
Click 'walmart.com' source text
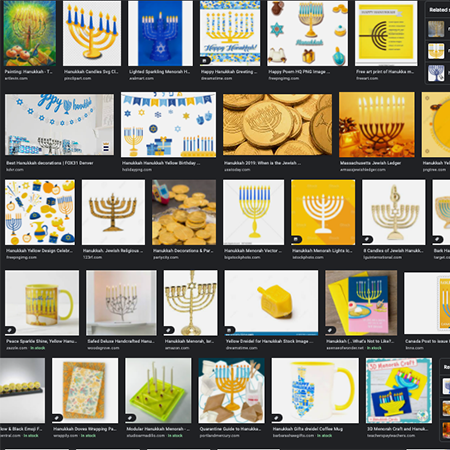141,78
